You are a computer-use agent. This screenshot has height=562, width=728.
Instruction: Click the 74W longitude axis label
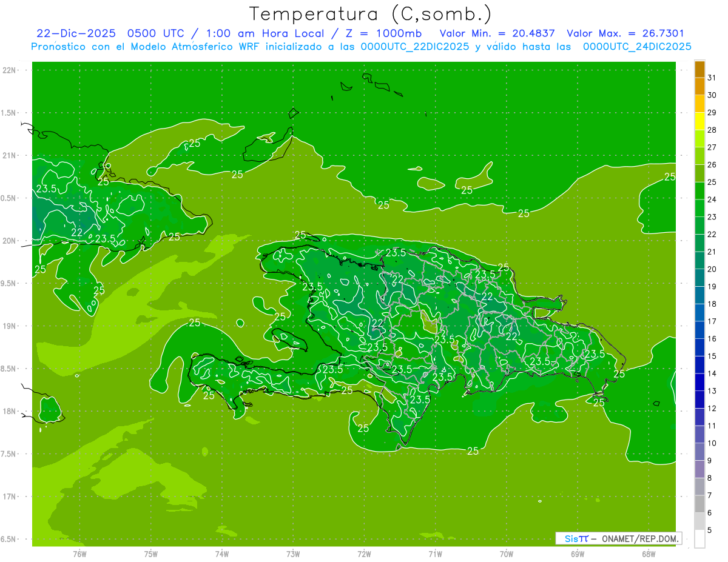point(222,554)
